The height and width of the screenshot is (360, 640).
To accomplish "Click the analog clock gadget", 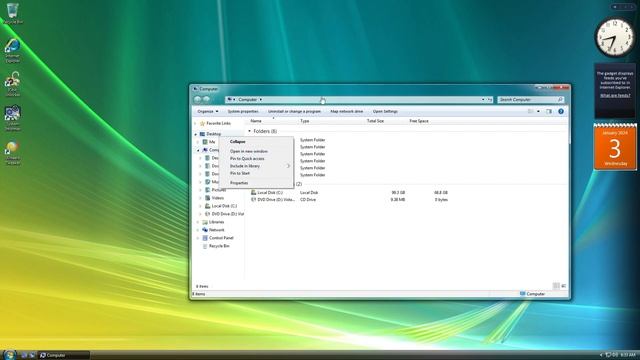I will pyautogui.click(x=615, y=38).
